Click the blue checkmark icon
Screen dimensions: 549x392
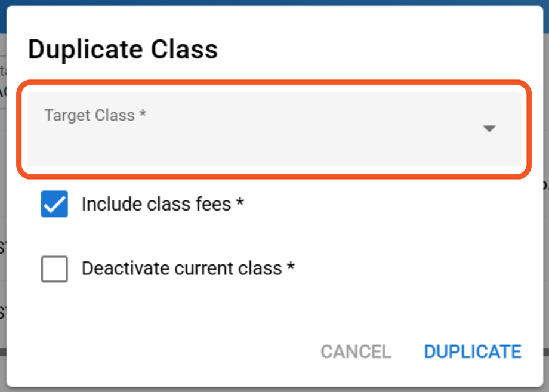[54, 205]
